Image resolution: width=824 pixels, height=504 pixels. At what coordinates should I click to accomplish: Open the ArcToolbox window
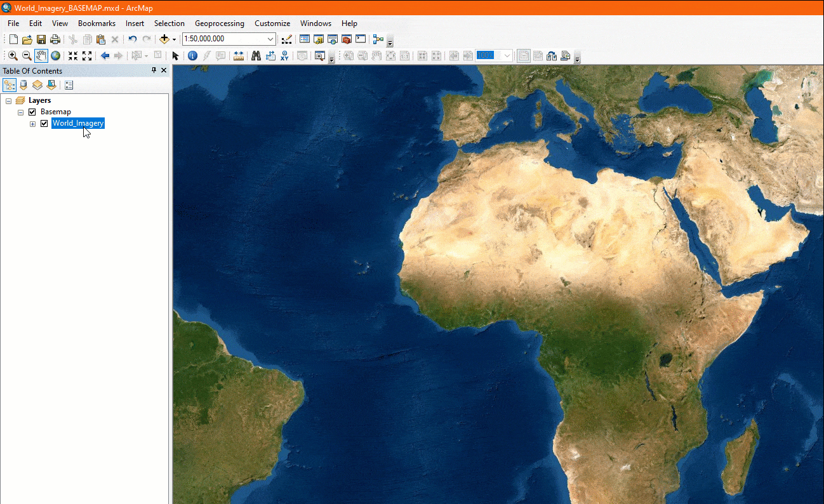pos(347,39)
